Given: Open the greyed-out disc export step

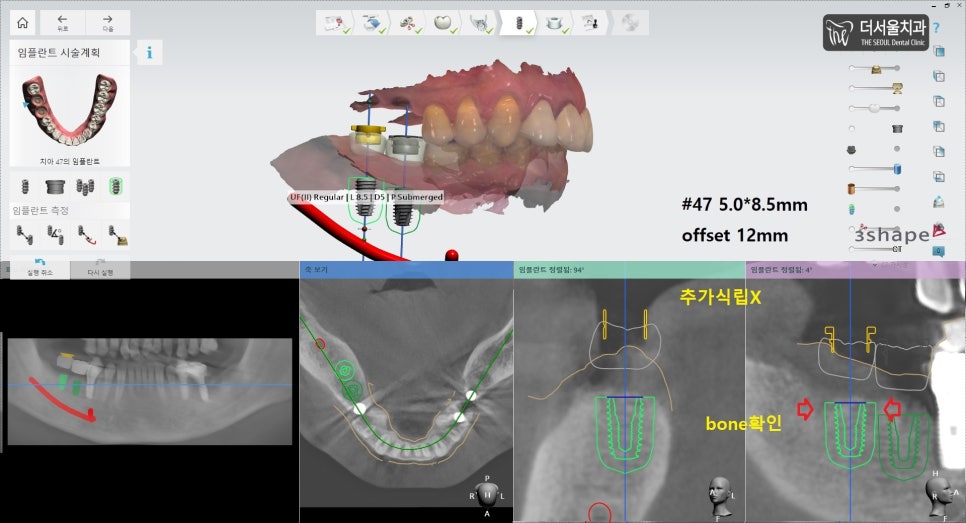Looking at the screenshot, I should click(630, 23).
